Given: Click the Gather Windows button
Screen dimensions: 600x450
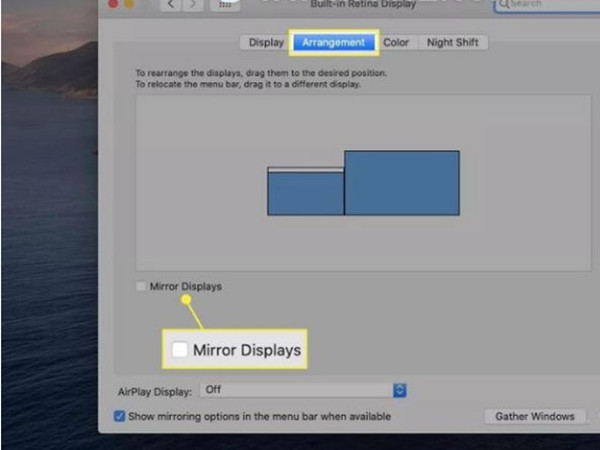Looking at the screenshot, I should coord(535,416).
